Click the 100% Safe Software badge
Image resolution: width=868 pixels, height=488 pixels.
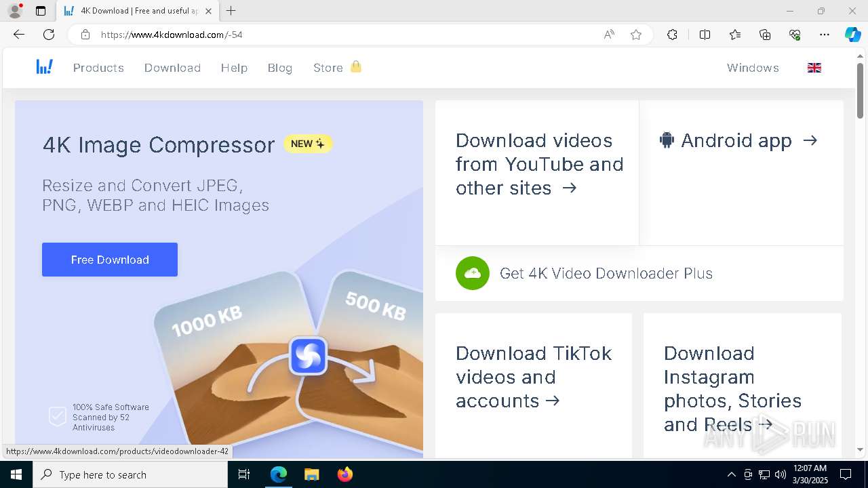pyautogui.click(x=99, y=417)
